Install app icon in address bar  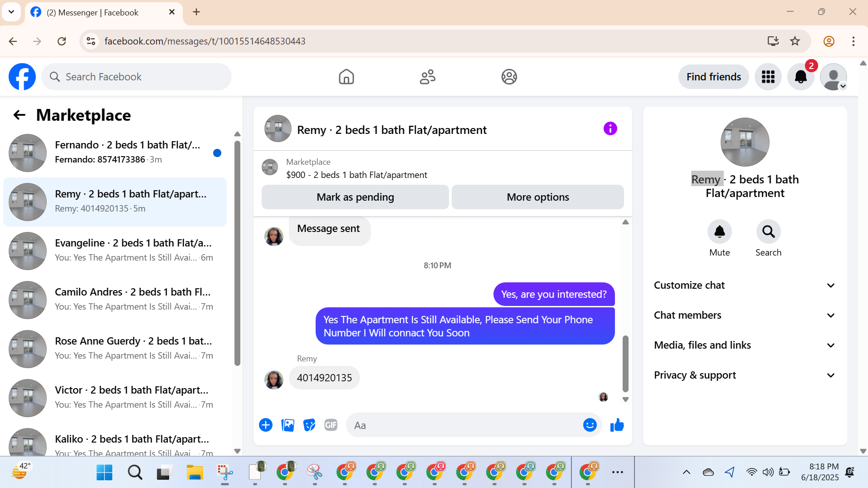[773, 41]
